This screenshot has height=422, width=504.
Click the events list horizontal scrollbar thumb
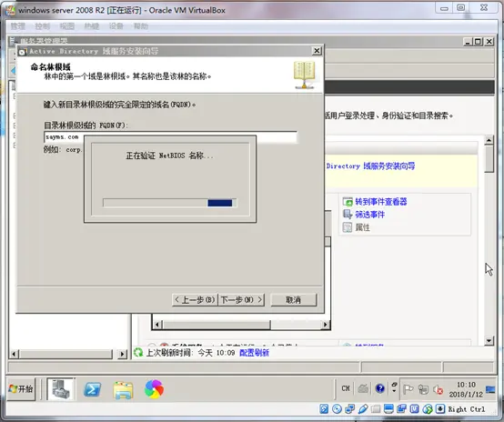[217, 325]
